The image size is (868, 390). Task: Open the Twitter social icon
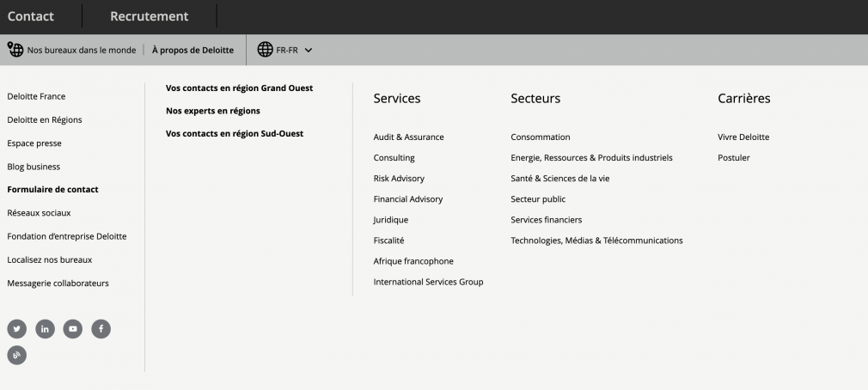pos(16,329)
